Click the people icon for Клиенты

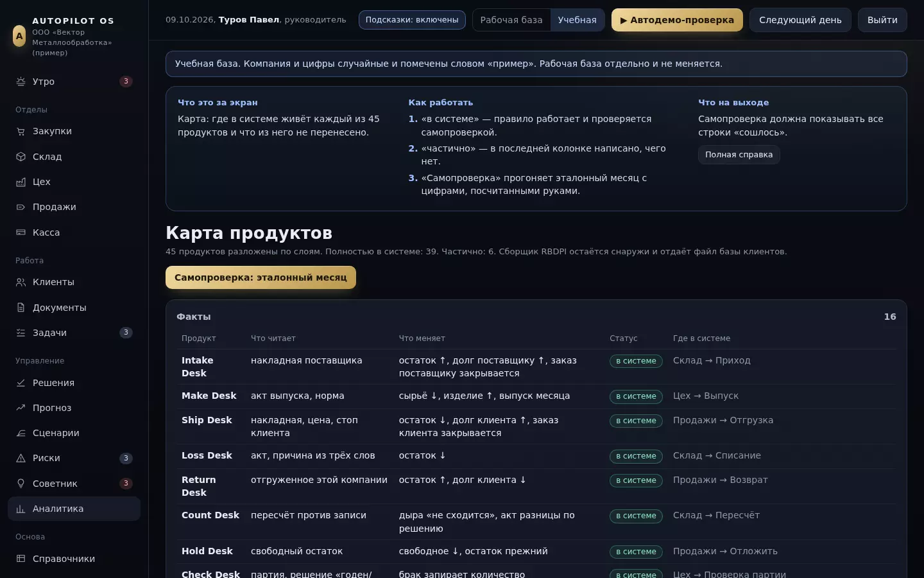click(x=21, y=282)
